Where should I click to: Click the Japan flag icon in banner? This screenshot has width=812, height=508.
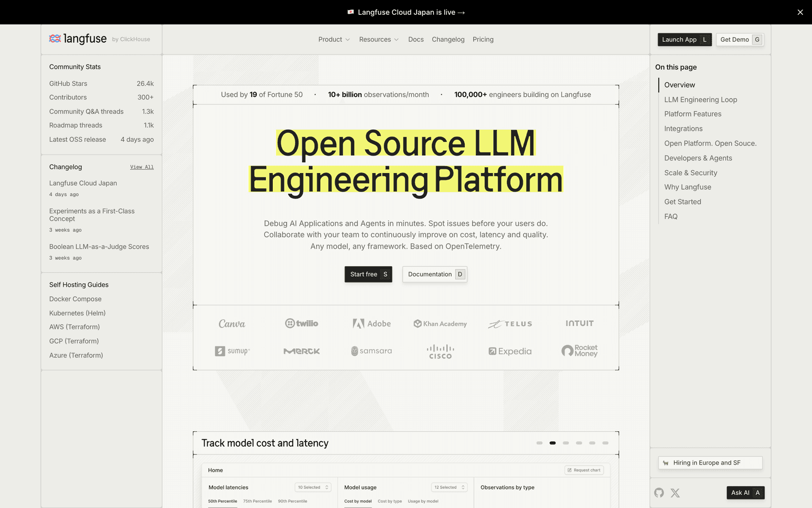coord(350,12)
